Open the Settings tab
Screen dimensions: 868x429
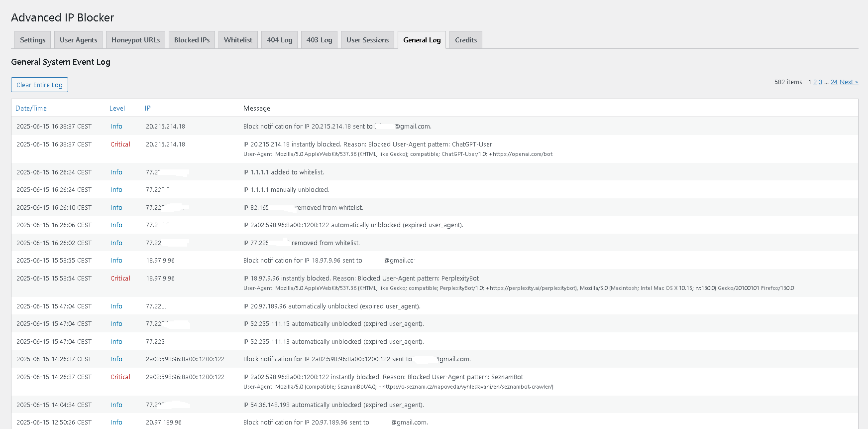[32, 40]
